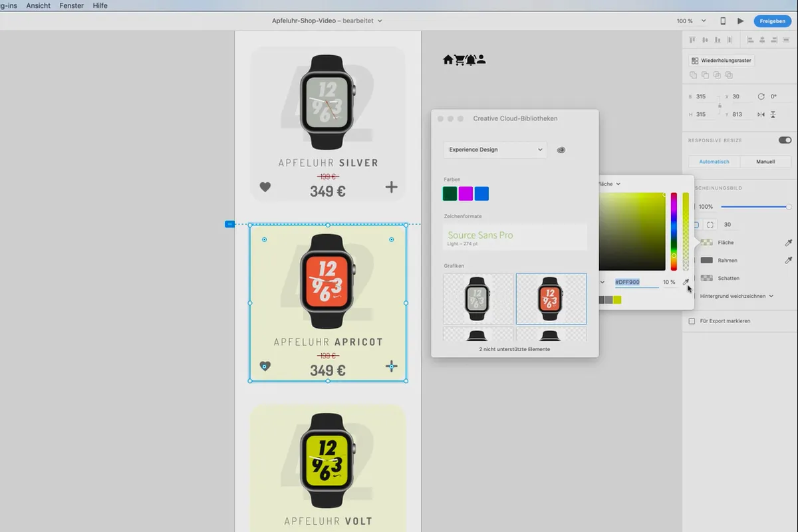This screenshot has height=532, width=798.
Task: Expand the Hintergrund weichzeichnen dropdown
Action: (771, 296)
